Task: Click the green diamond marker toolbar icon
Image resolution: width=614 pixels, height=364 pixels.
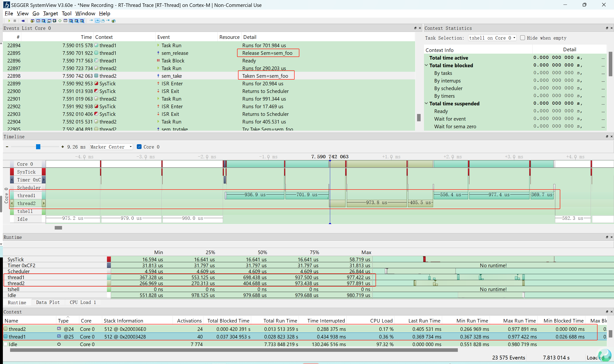Action: (60, 21)
